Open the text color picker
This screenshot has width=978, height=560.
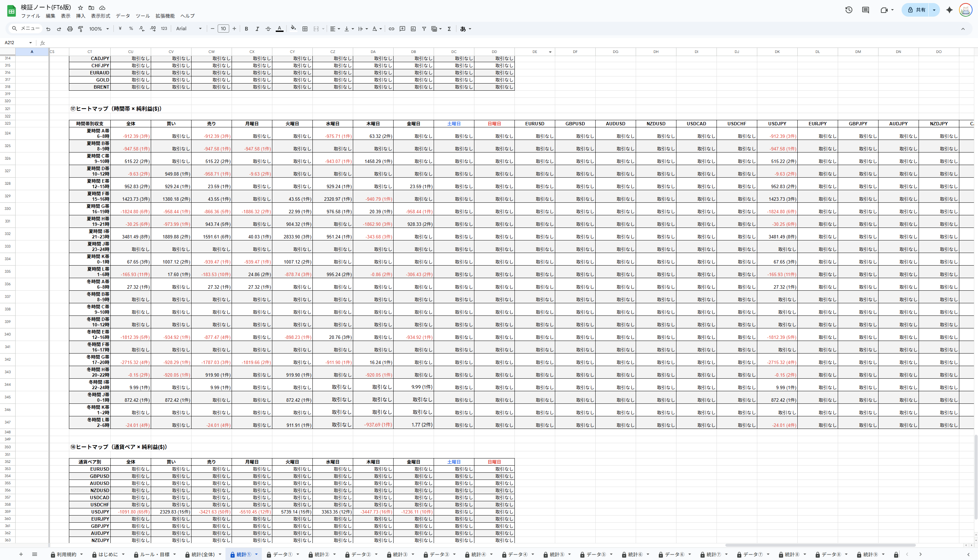(279, 29)
